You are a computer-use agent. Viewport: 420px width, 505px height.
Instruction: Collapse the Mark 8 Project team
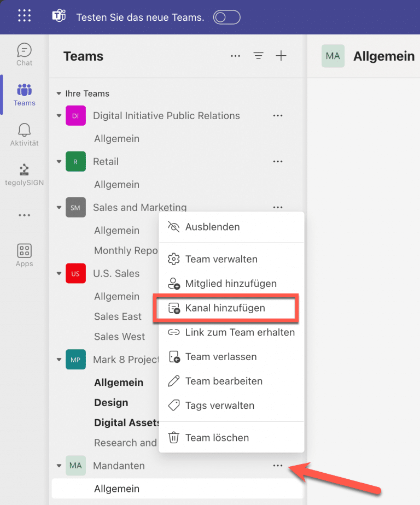[59, 360]
